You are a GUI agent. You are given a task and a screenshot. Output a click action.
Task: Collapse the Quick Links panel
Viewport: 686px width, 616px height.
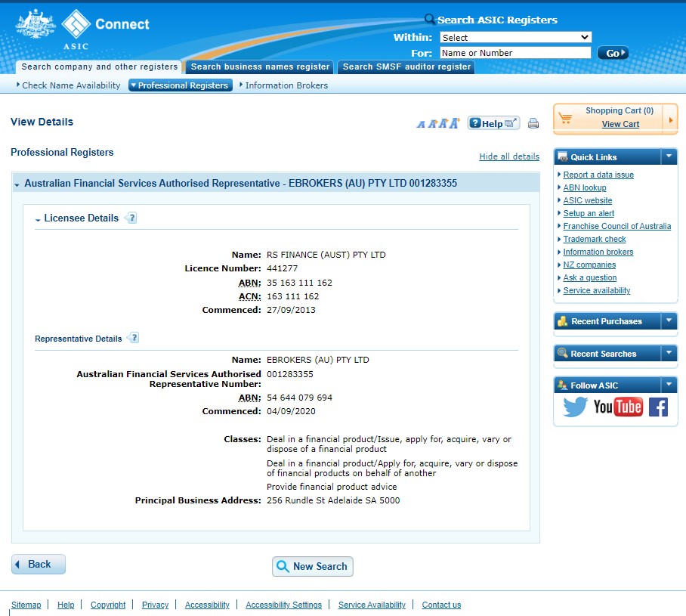(669, 156)
